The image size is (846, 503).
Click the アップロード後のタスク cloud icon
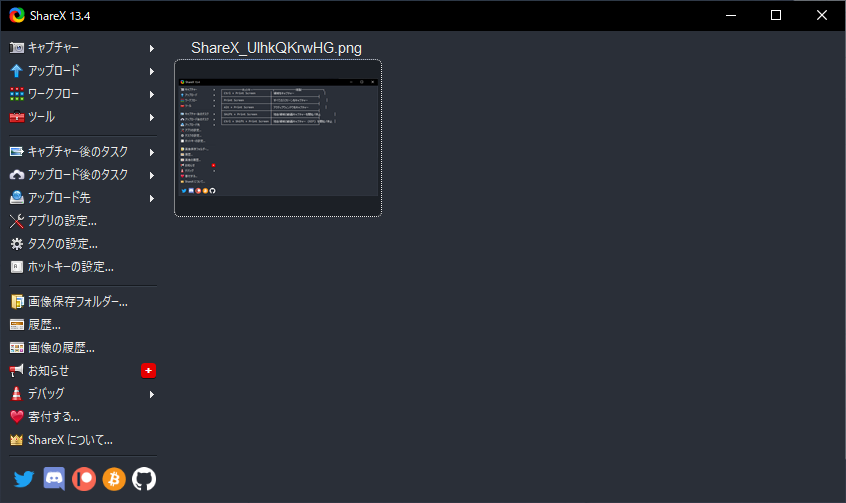pyautogui.click(x=17, y=175)
